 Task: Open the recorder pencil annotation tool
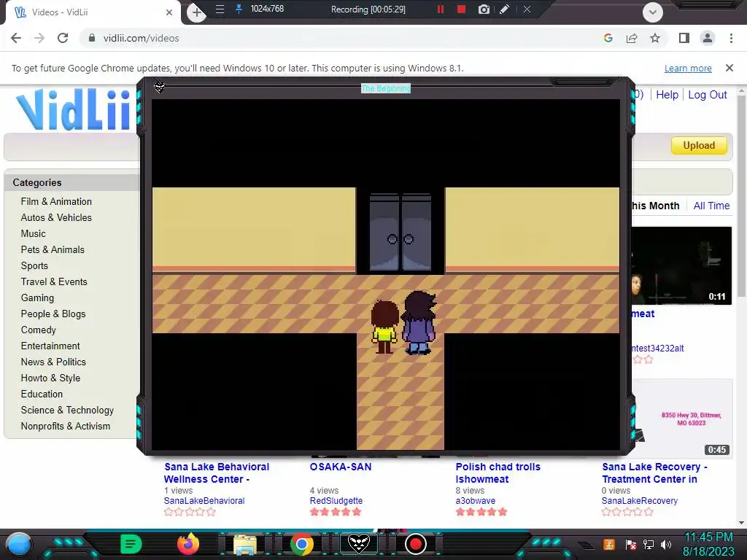[x=505, y=9]
